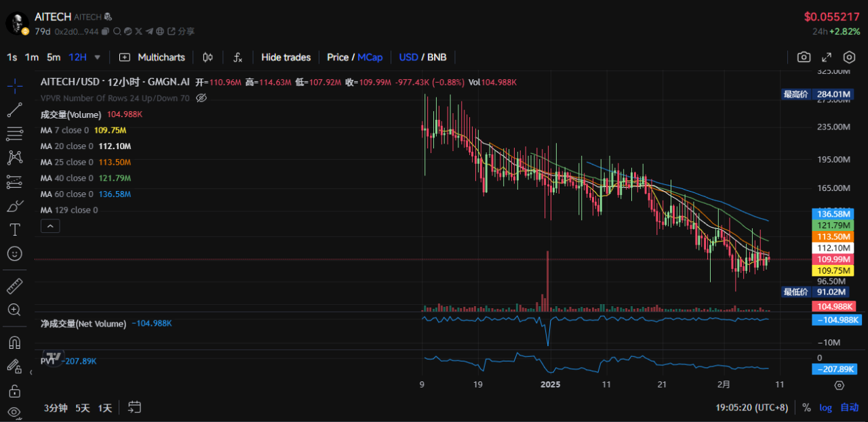Screen dimensions: 868x422
Task: Open the emoji sticker tool
Action: pos(14,253)
